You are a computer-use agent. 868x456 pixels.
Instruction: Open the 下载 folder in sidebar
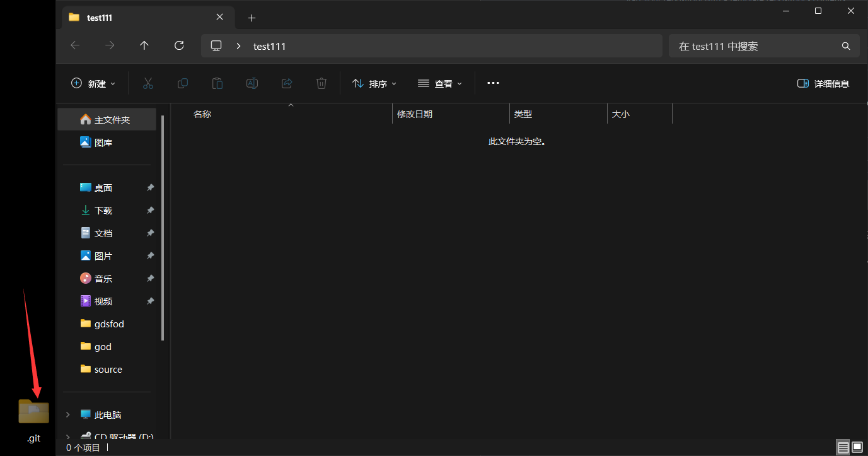[103, 211]
